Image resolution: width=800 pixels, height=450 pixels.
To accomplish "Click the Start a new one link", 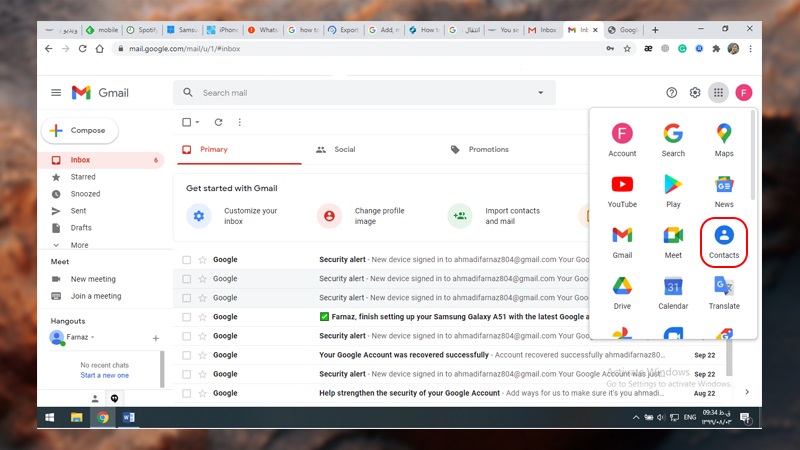I will (x=104, y=375).
